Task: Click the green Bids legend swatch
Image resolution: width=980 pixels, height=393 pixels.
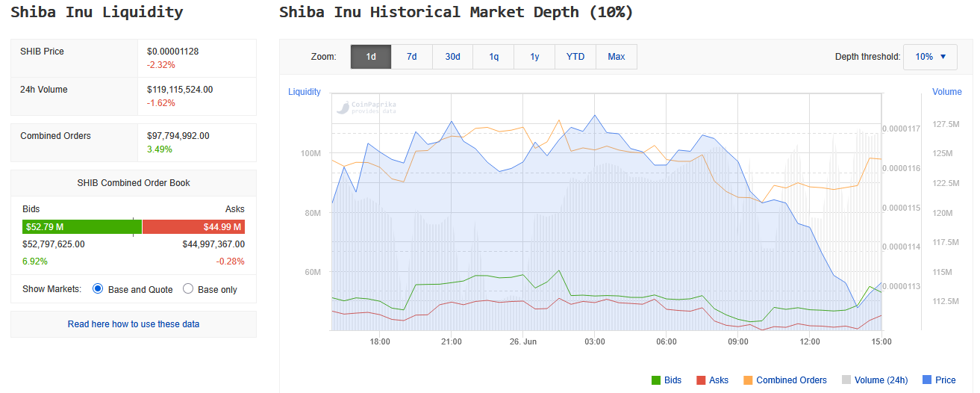Action: point(656,380)
